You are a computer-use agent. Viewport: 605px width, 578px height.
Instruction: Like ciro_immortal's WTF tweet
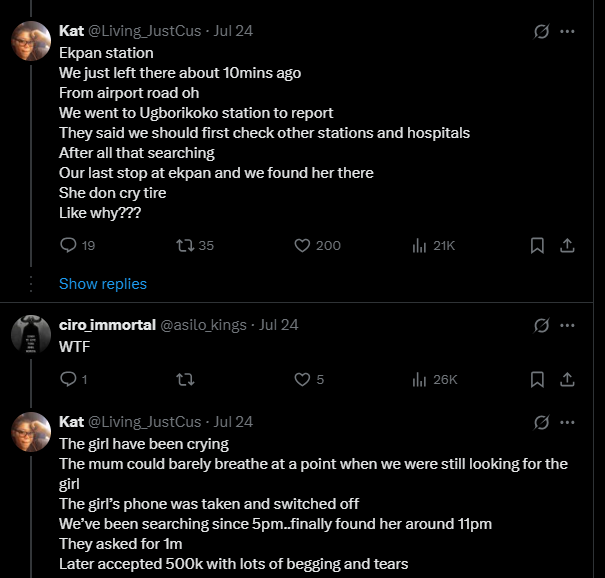(x=309, y=380)
